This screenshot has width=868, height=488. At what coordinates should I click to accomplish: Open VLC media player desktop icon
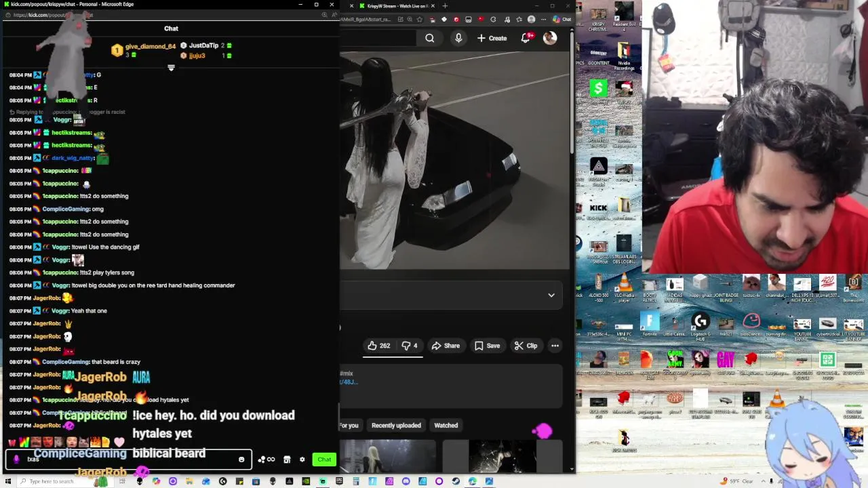[x=624, y=287]
